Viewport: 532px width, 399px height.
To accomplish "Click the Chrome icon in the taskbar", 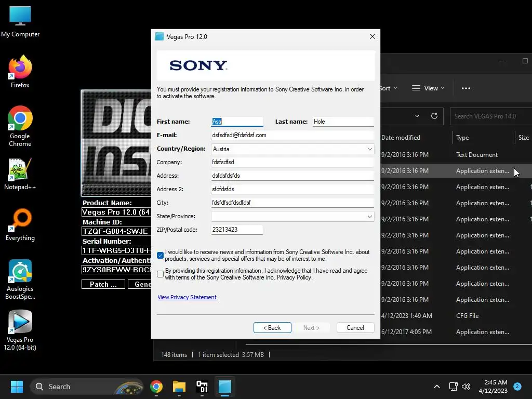I will [156, 387].
